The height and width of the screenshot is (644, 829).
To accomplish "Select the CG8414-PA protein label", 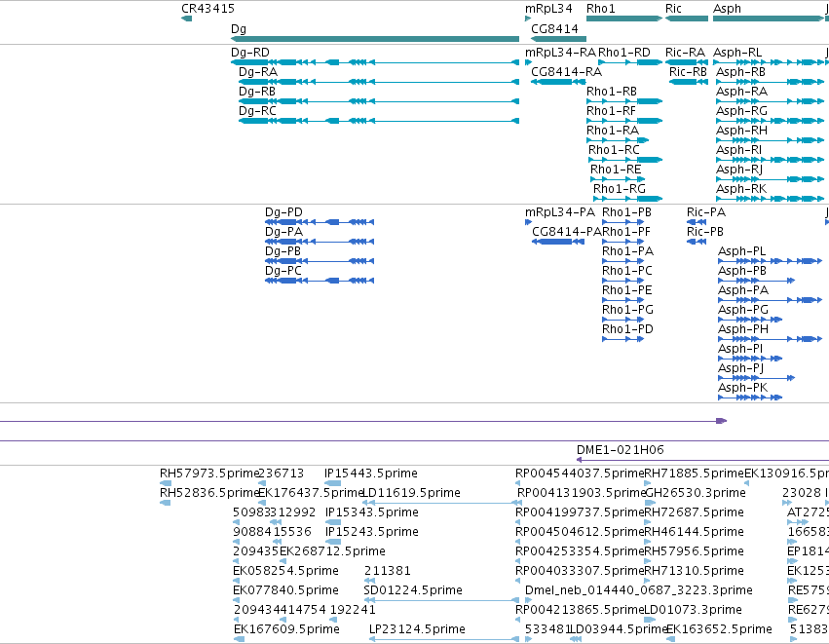I will (x=567, y=232).
